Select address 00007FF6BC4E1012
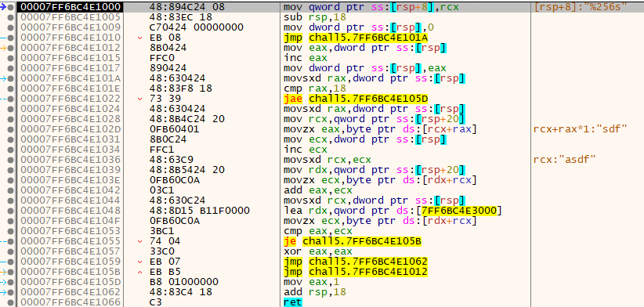Image resolution: width=644 pixels, height=307 pixels. click(x=71, y=48)
